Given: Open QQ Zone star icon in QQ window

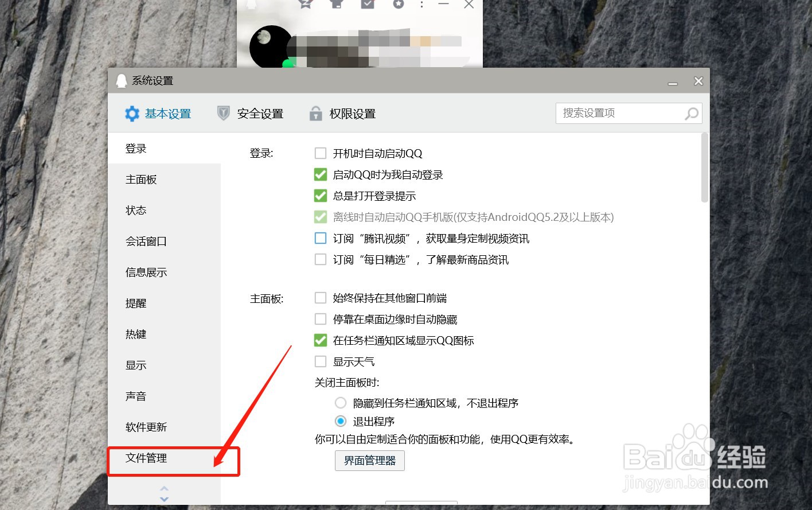Looking at the screenshot, I should coord(305,4).
